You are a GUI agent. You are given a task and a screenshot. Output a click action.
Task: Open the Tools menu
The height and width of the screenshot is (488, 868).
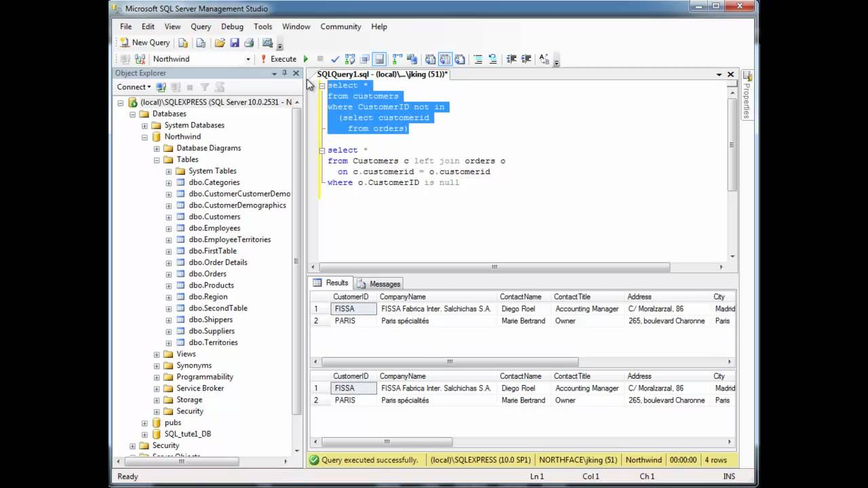point(263,26)
